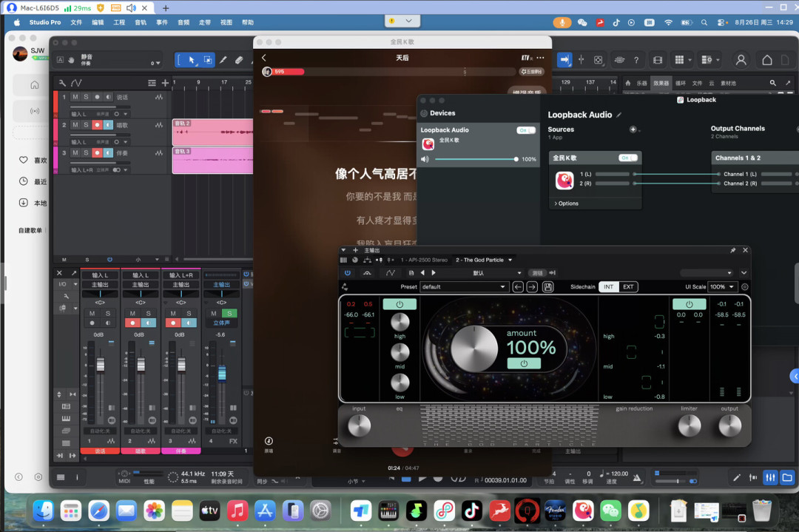799x532 pixels.
Task: Mute track 1 说话
Action: pyautogui.click(x=75, y=97)
